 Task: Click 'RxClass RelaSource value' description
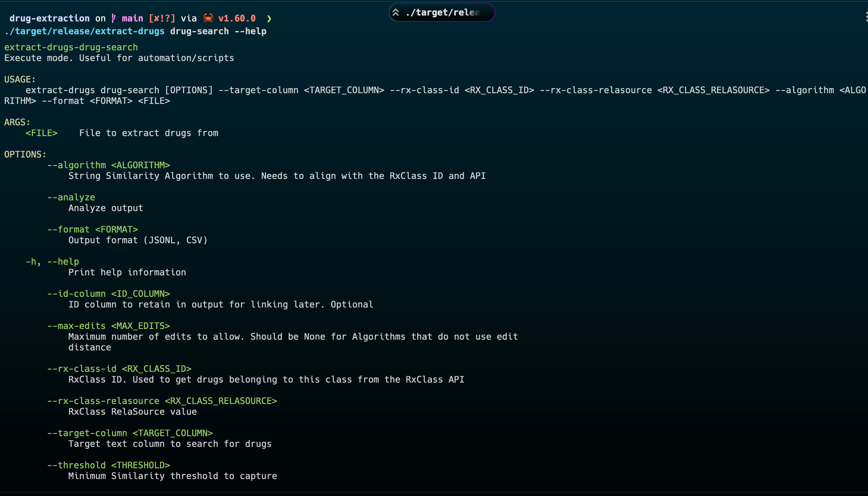(133, 412)
